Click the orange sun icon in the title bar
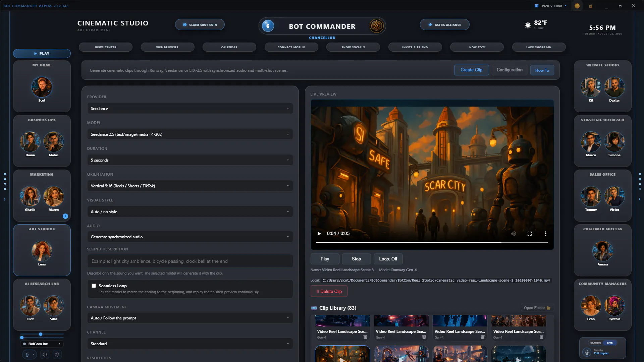The image size is (644, 362). pos(577,6)
